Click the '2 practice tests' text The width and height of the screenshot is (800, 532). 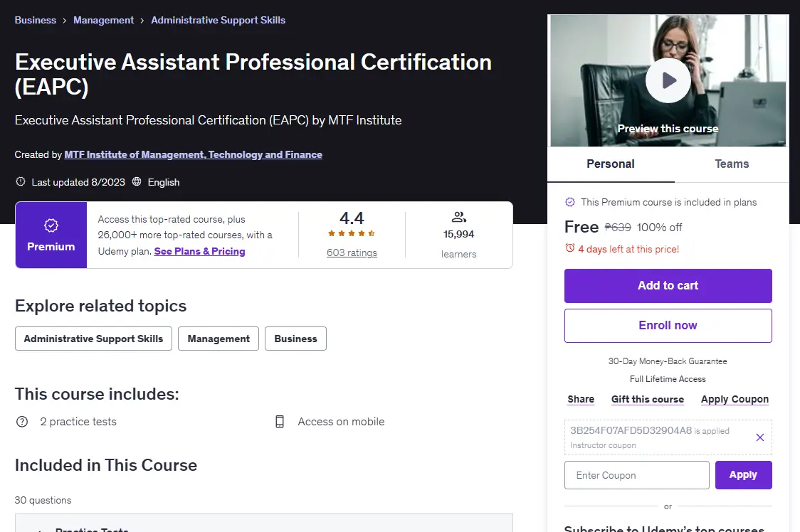(x=78, y=422)
